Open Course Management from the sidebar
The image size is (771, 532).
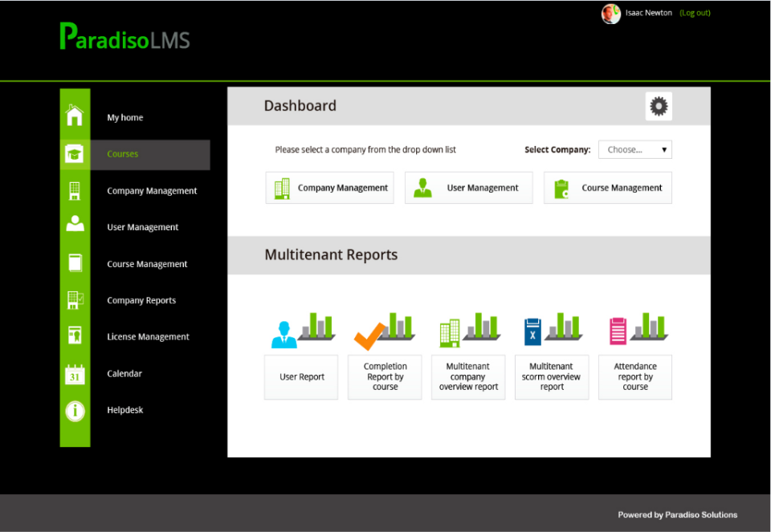click(147, 264)
